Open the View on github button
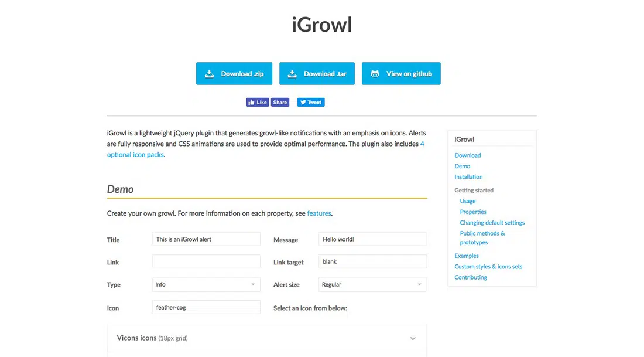 click(401, 74)
